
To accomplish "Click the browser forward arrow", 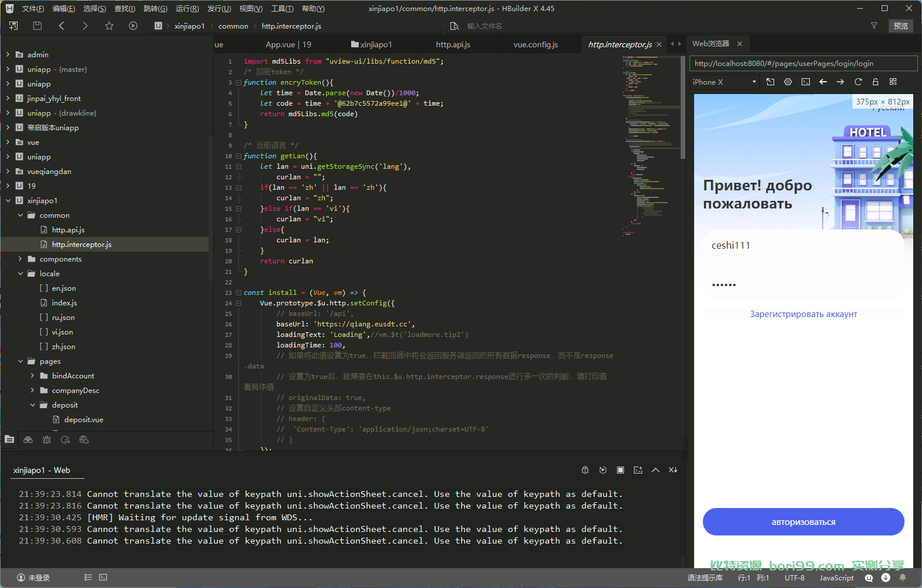I will pyautogui.click(x=840, y=82).
